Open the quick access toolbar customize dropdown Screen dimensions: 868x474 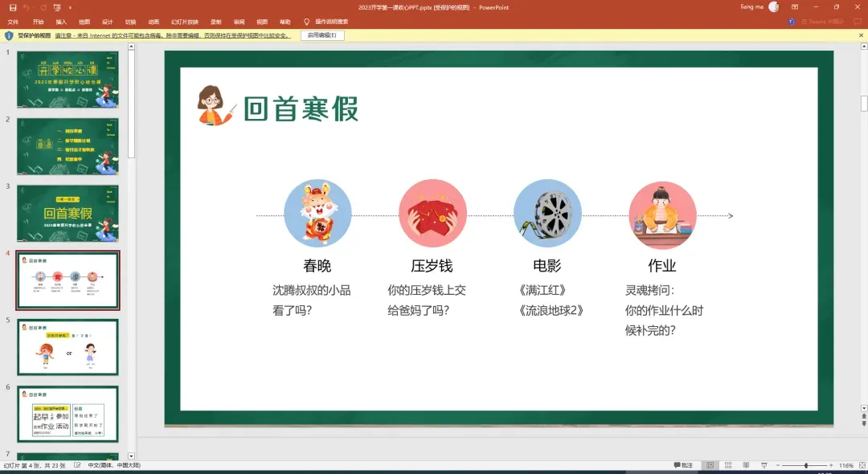pyautogui.click(x=70, y=8)
